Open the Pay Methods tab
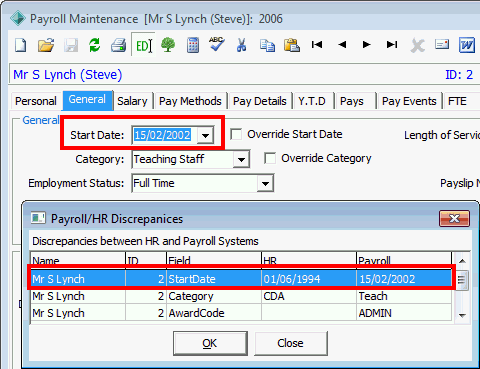 point(190,101)
